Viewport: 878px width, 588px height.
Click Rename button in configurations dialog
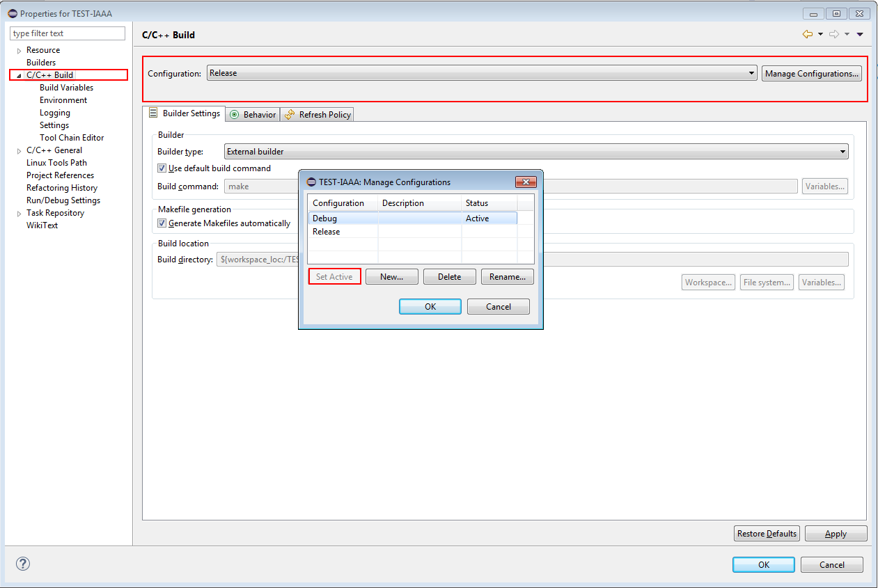point(507,277)
